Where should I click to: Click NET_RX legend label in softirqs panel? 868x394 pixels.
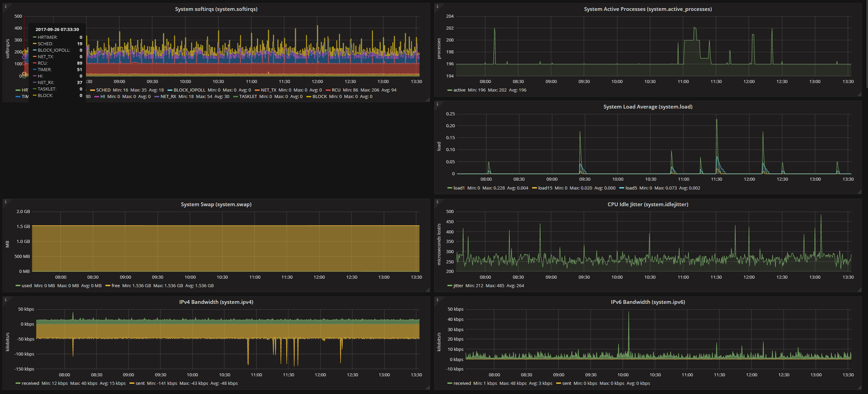click(x=168, y=97)
